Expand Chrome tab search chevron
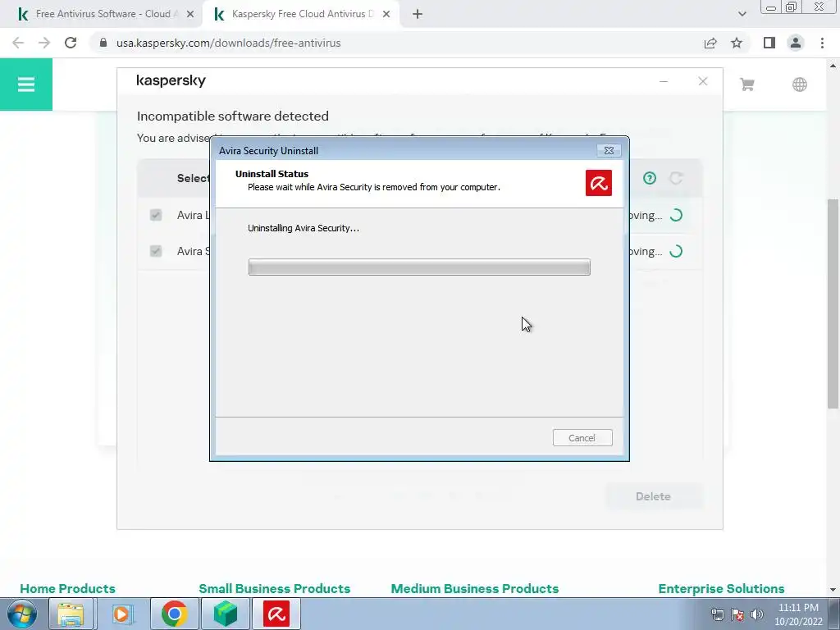840x630 pixels. 742,15
